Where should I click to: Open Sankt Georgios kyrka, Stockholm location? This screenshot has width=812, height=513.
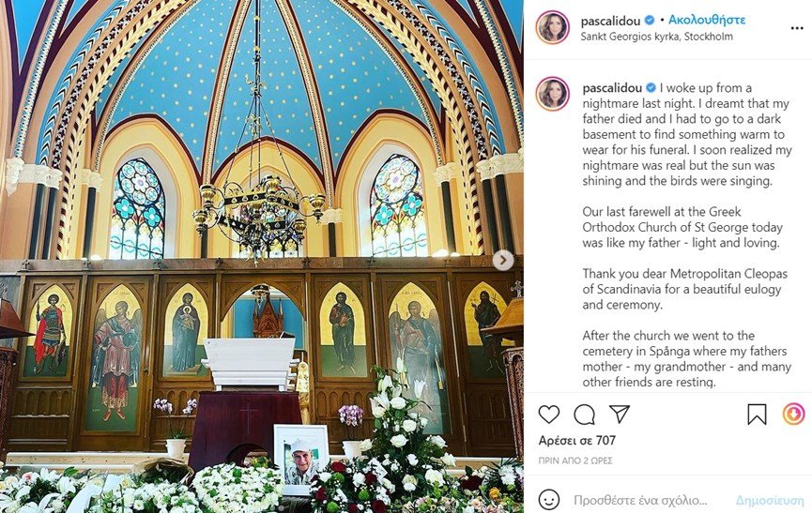[x=656, y=37]
